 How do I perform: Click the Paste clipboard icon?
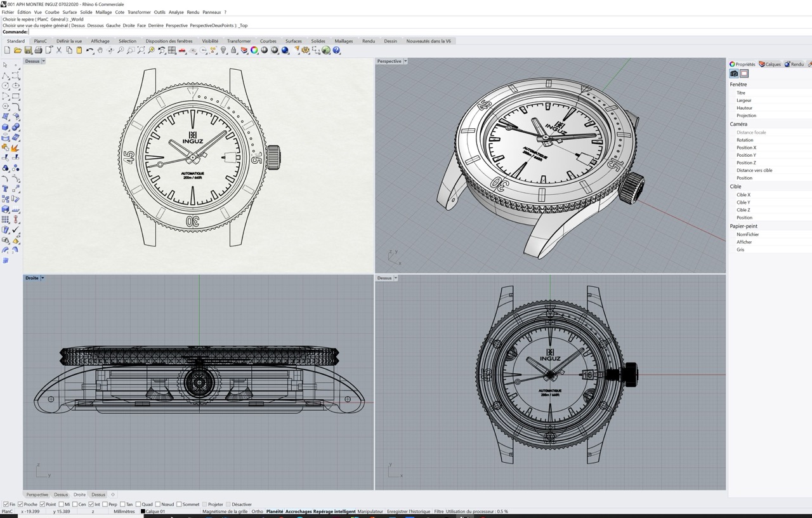click(79, 50)
